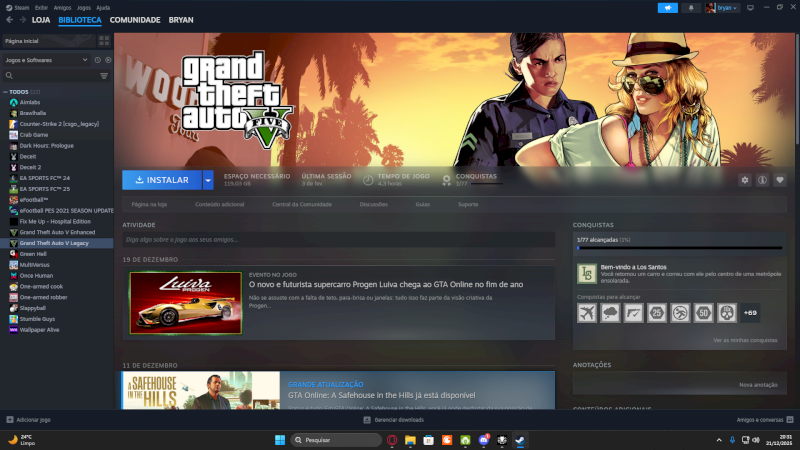The height and width of the screenshot is (450, 800).
Task: Open the notifications bell
Action: [691, 8]
